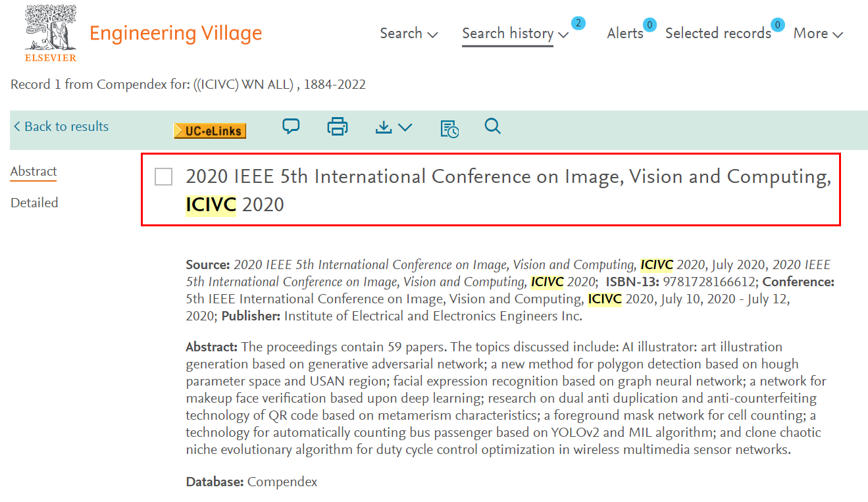Viewport: 868px width, 502px height.
Task: Click the Conference label in source
Action: click(798, 282)
